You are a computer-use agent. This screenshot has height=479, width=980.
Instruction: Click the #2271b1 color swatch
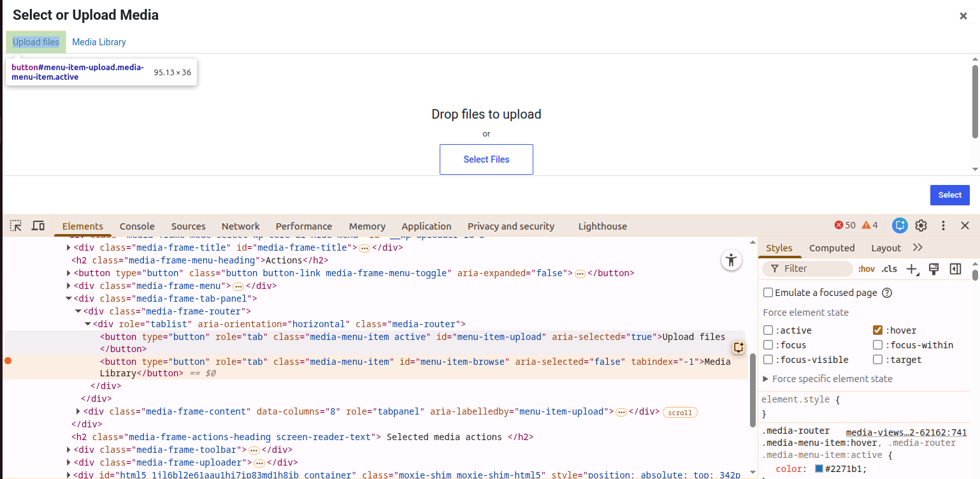(819, 469)
